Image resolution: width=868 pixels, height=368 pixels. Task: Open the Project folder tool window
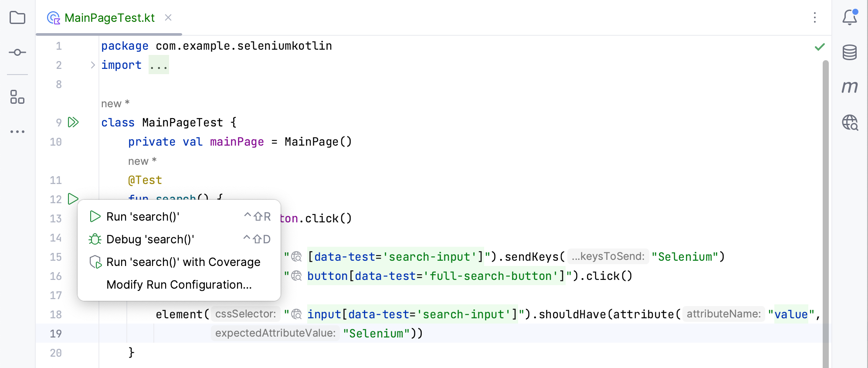tap(17, 18)
